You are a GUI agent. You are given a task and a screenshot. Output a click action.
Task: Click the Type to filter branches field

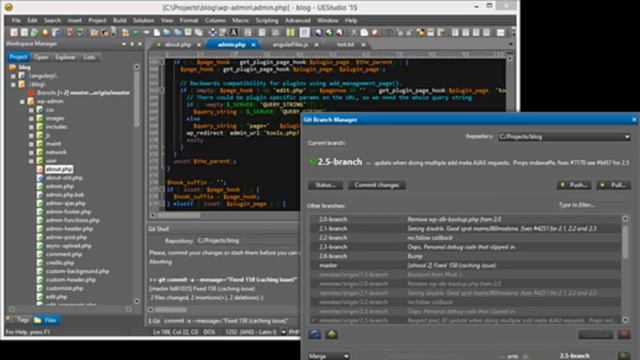click(592, 205)
